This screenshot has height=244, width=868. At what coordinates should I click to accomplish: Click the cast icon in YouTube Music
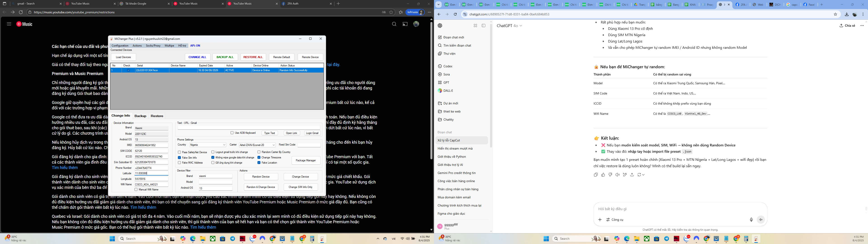(405, 24)
